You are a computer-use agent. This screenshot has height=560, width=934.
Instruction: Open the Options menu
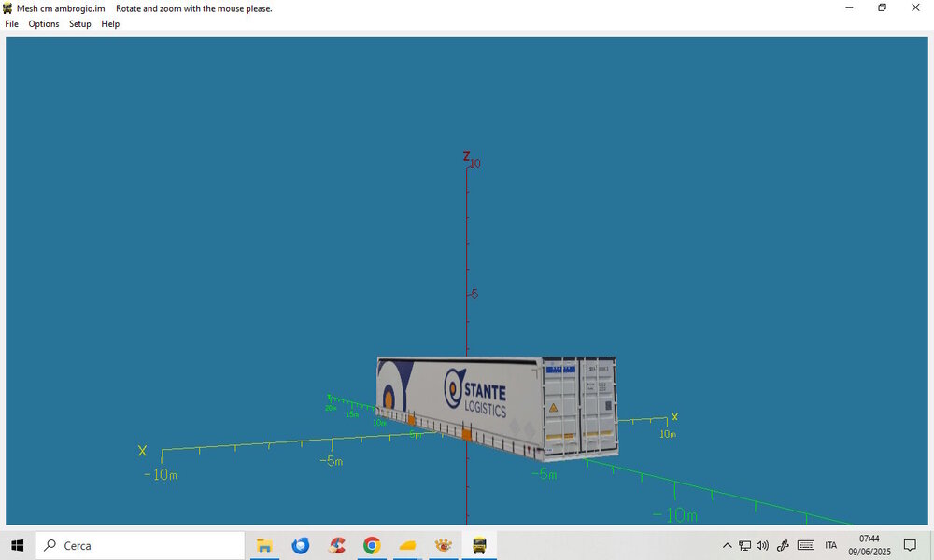pos(44,24)
